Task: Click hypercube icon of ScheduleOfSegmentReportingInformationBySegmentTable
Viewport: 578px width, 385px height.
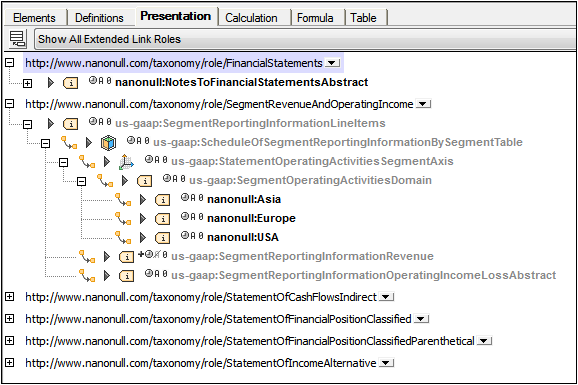Action: 108,143
